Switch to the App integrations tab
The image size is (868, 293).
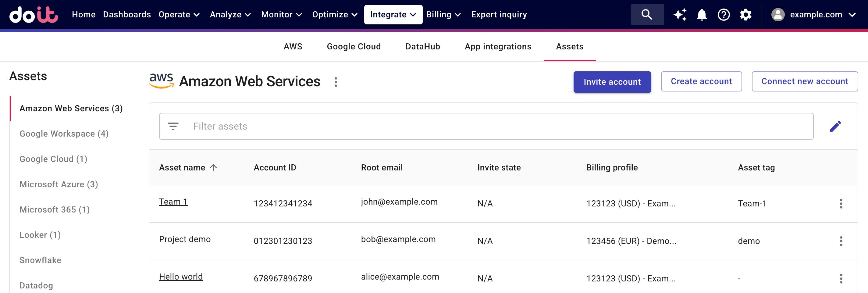(x=498, y=47)
